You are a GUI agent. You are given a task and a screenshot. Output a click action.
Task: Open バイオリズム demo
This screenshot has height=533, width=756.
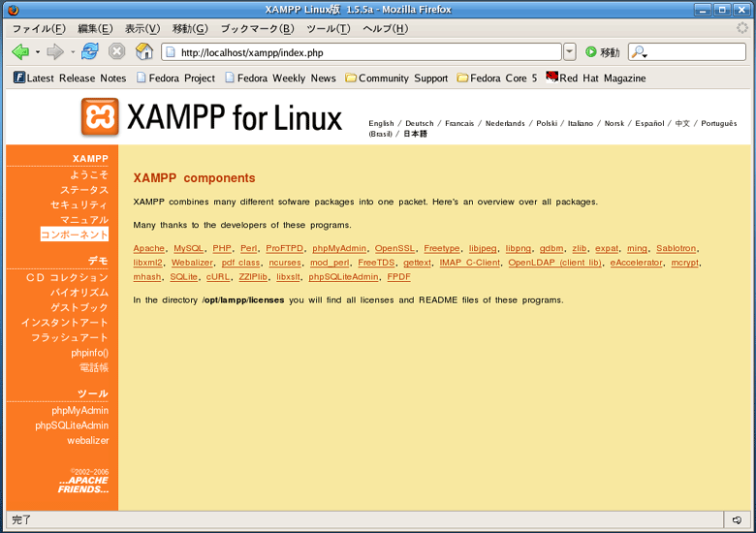coord(79,292)
